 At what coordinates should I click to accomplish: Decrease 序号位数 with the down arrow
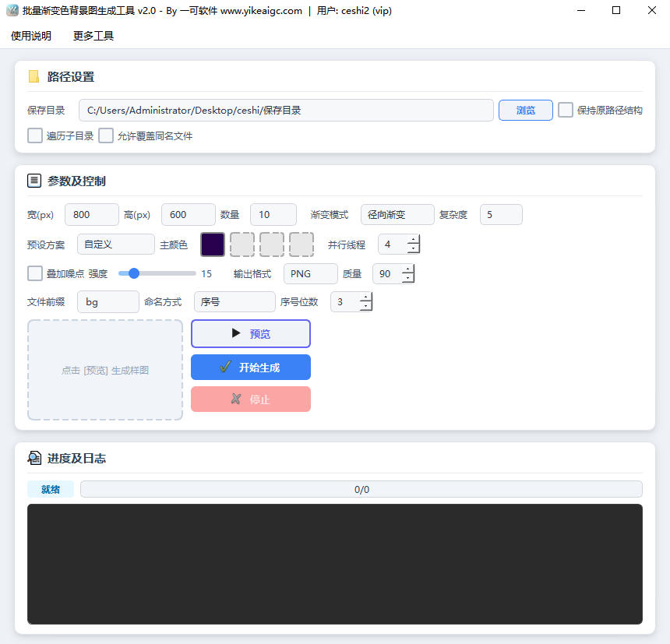[x=365, y=306]
